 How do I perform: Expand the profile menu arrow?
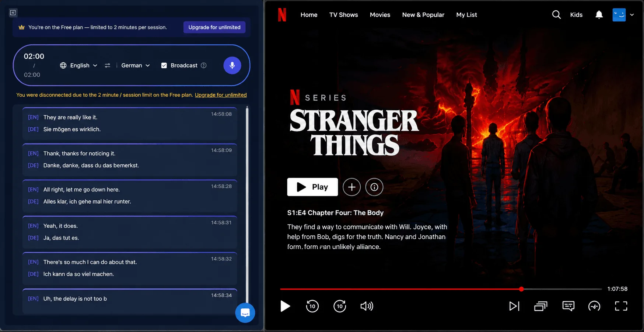pyautogui.click(x=632, y=15)
